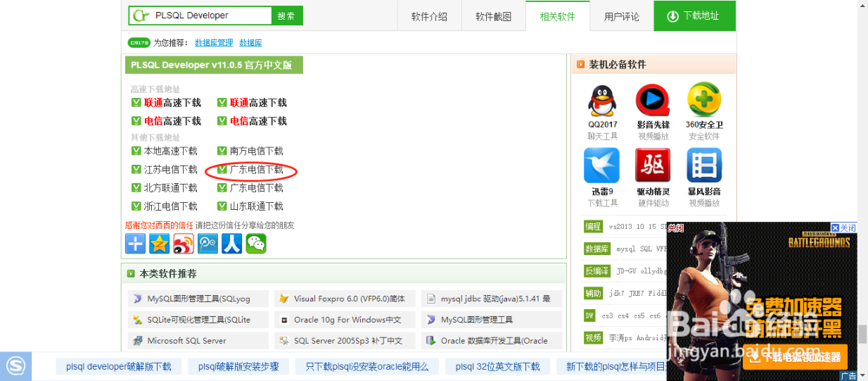Image resolution: width=868 pixels, height=381 pixels.
Task: Open the QQ2017 penguin icon
Action: coord(602,100)
